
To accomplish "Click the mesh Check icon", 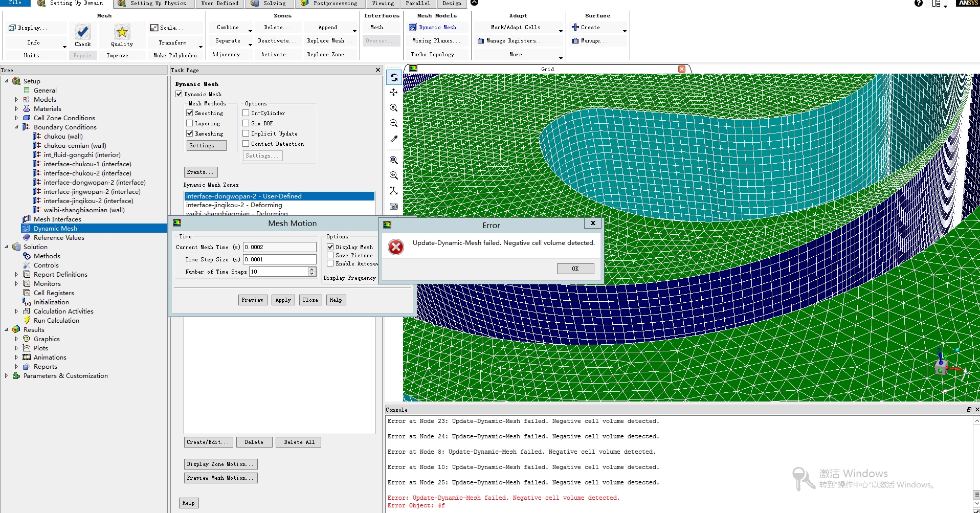I will coord(82,33).
